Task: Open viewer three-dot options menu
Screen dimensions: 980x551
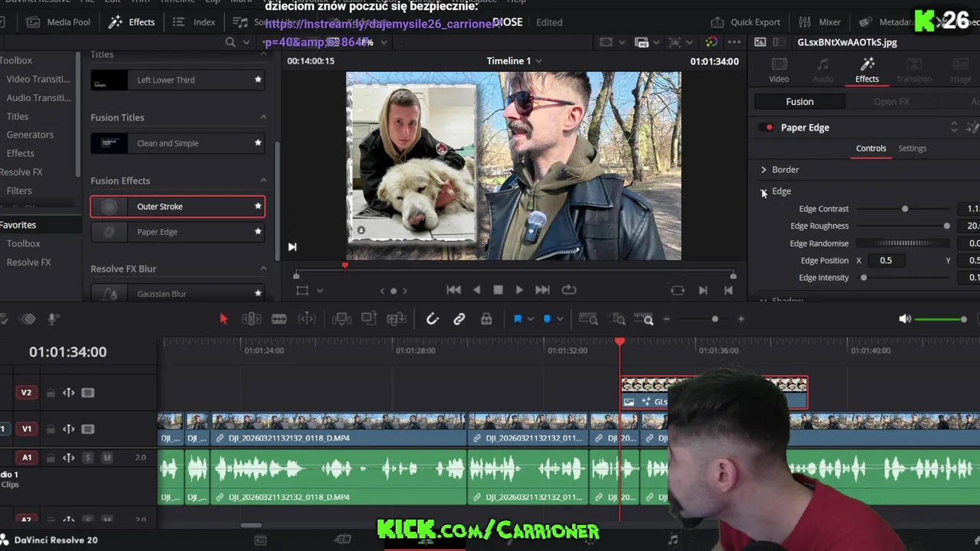Action: coord(734,42)
